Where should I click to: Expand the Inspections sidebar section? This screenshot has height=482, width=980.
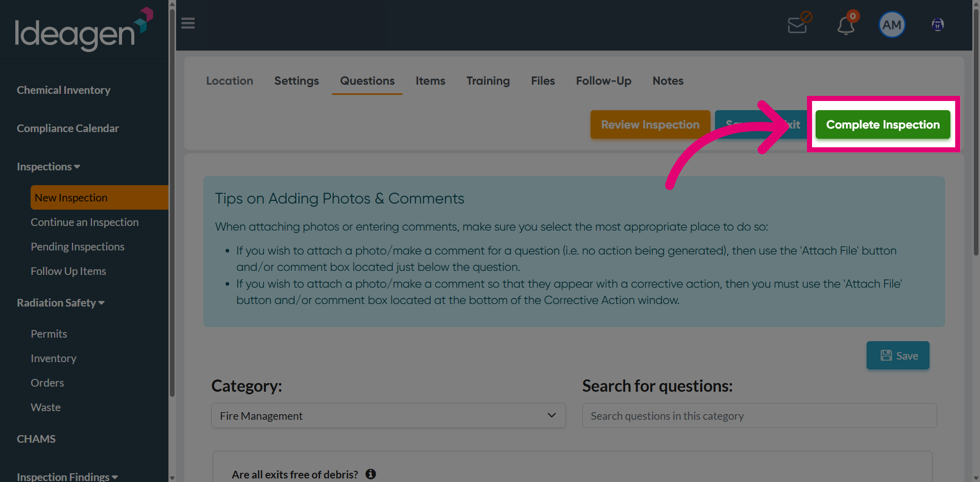[48, 167]
